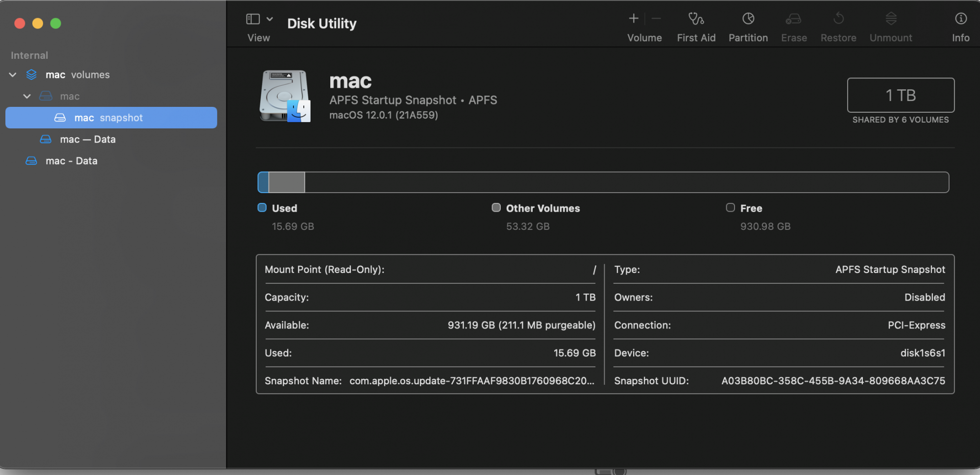The image size is (980, 475).
Task: Click the Free legend swatch
Action: [731, 208]
